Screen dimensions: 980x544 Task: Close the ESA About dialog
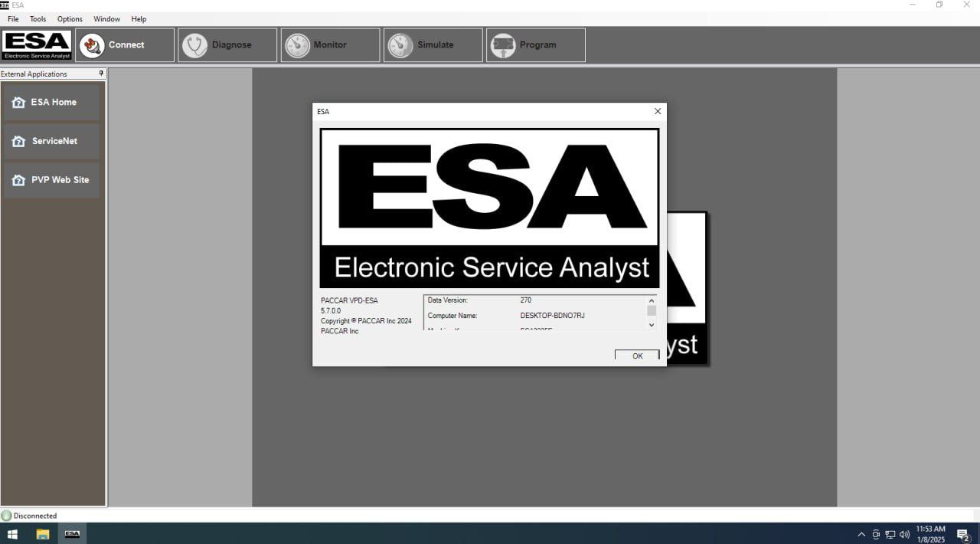tap(657, 112)
